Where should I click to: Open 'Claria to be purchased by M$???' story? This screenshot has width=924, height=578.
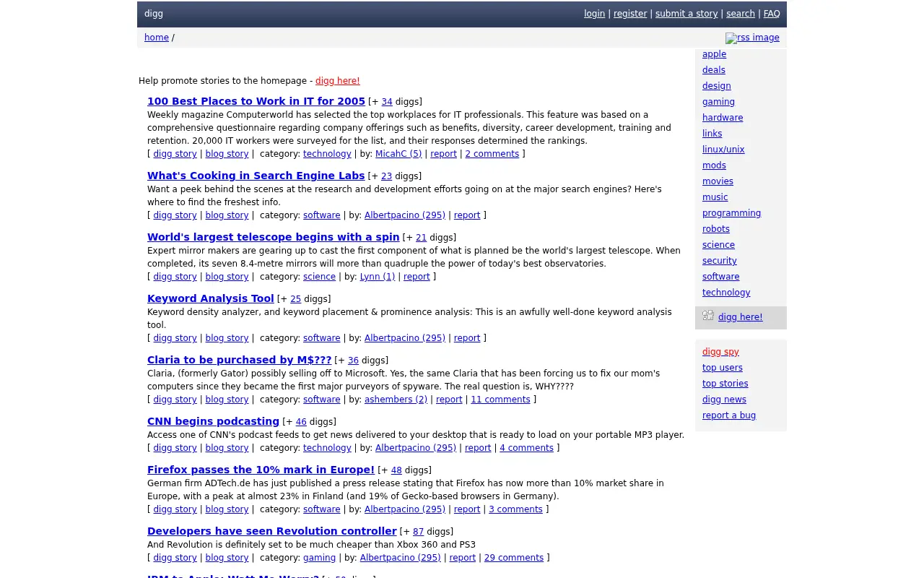tap(240, 360)
